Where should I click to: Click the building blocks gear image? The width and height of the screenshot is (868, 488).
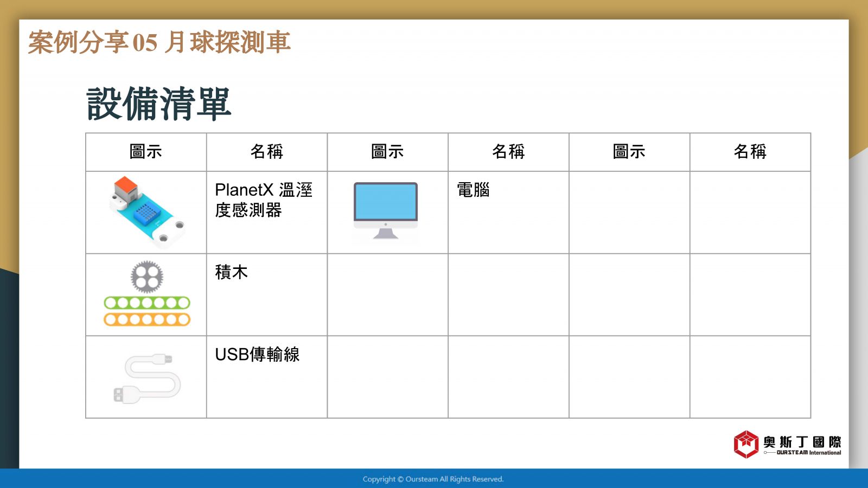point(147,293)
